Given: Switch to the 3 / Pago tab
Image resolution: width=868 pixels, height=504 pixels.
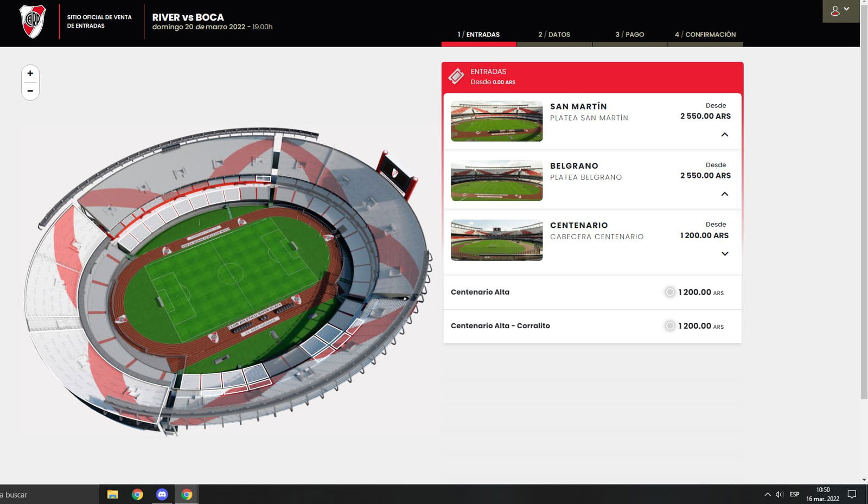Looking at the screenshot, I should [629, 35].
